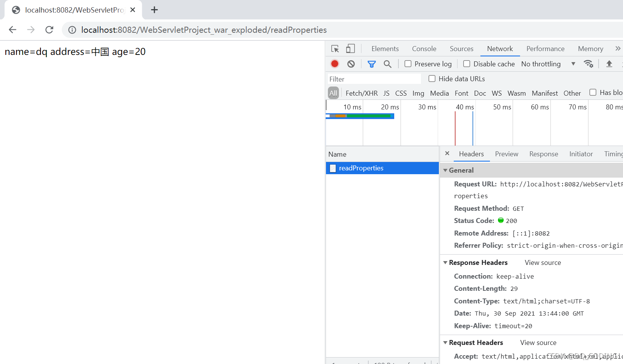
Task: Filter requests by WS
Action: coord(497,93)
